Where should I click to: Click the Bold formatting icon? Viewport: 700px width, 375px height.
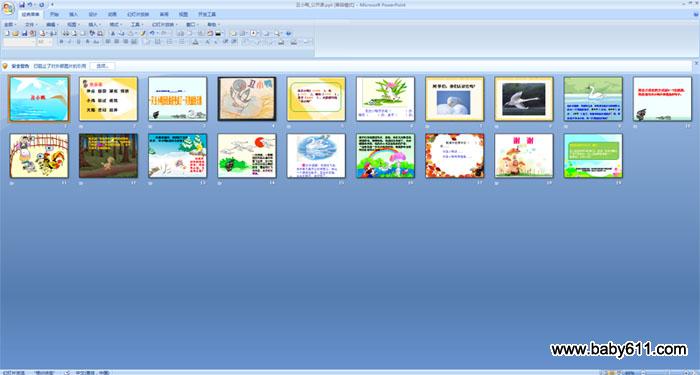62,42
